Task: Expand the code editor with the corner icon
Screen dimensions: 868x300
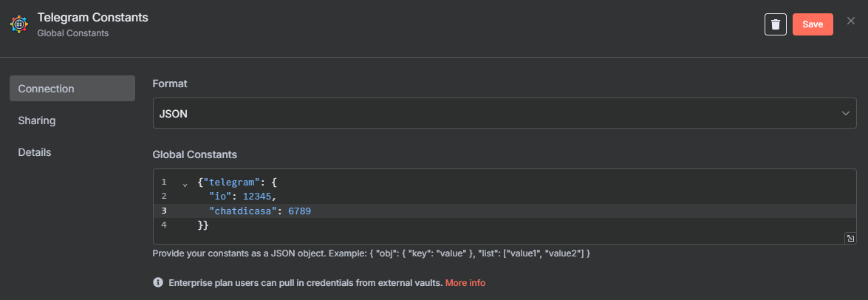Action: [x=850, y=238]
